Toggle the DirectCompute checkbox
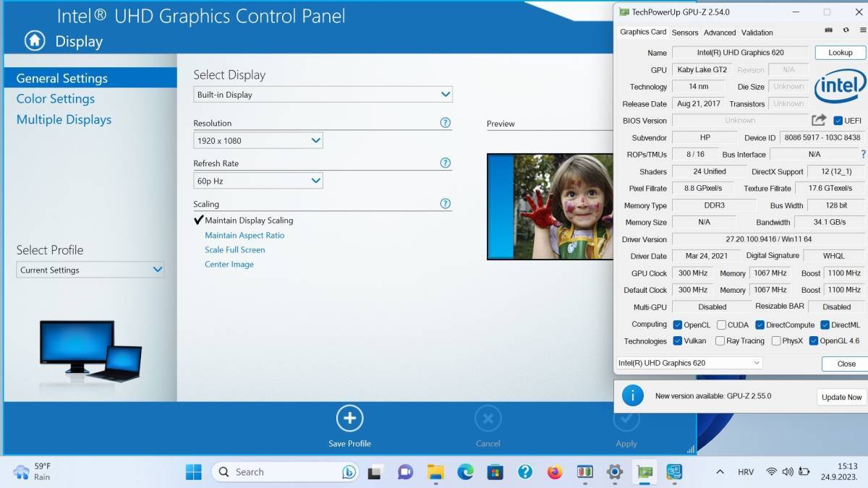 (x=760, y=325)
